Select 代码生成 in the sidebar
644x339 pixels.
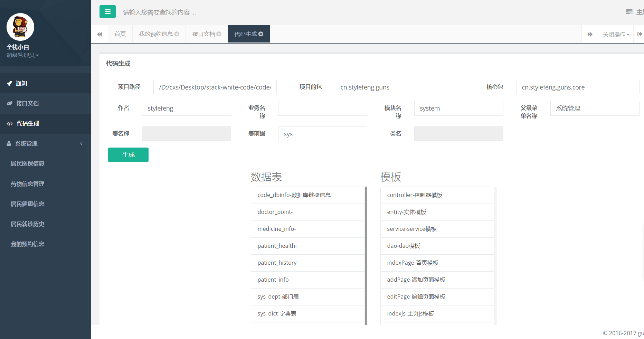(45, 123)
